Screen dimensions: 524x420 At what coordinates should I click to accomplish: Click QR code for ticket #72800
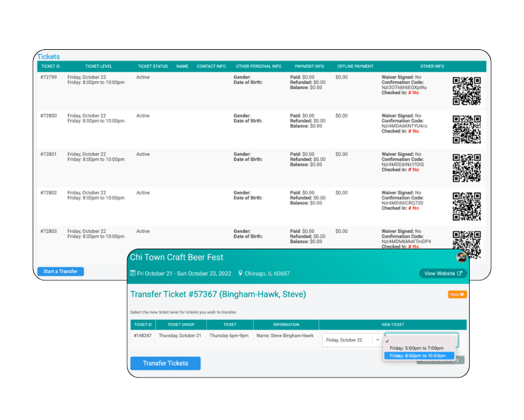pyautogui.click(x=467, y=129)
